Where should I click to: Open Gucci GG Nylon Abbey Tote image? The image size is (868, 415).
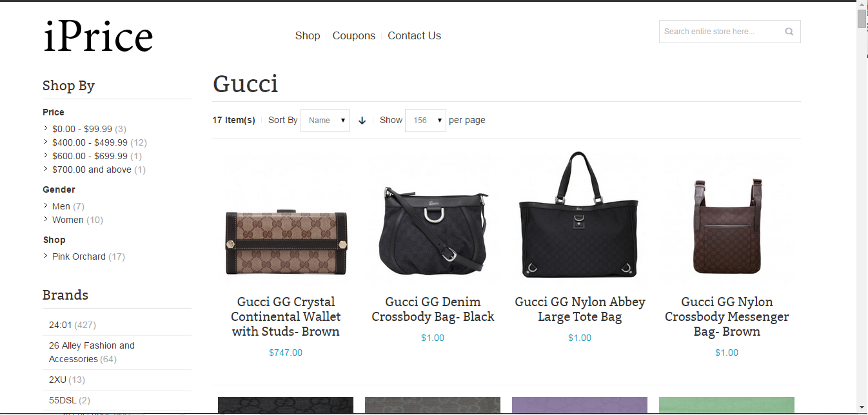pos(580,215)
